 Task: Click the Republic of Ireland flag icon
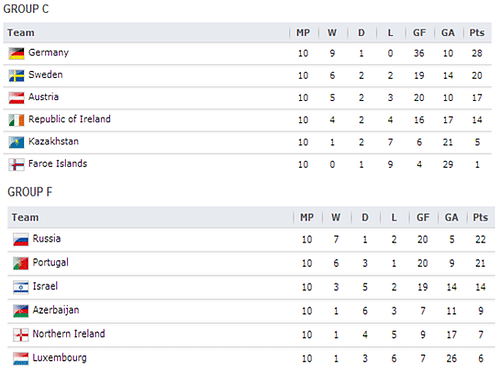(16, 120)
